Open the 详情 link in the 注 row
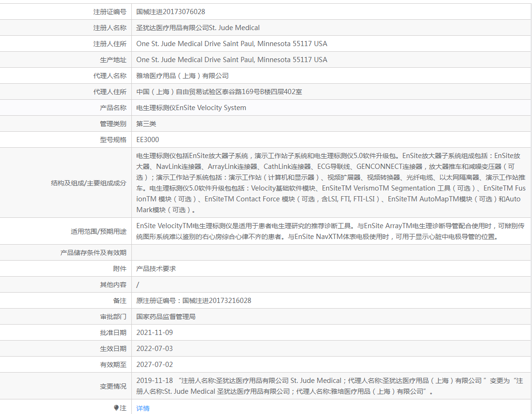Screen dimensions: 532x414 (143, 408)
